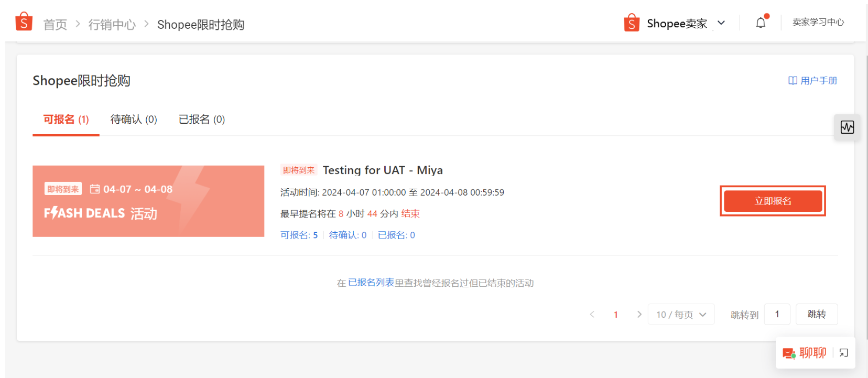Viewport: 868px width, 378px height.
Task: Open the 已报名列表 link
Action: pyautogui.click(x=371, y=283)
